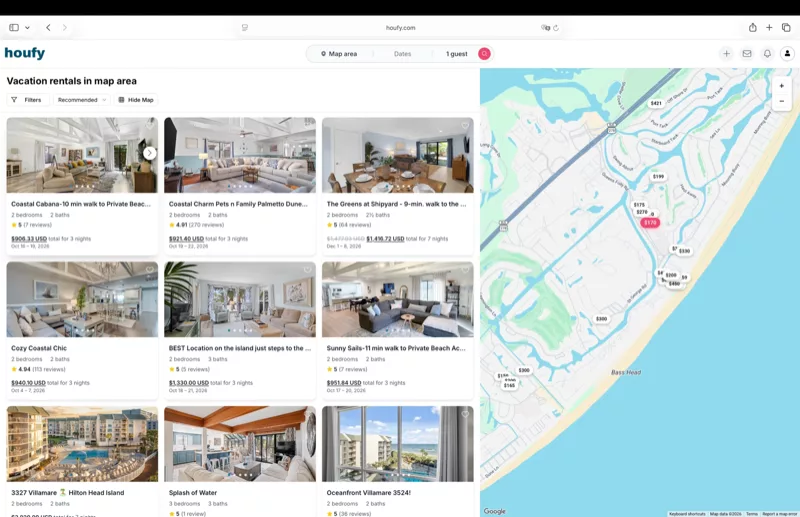Click the Hide Map toggle button
Screen dimensions: 800x517
pos(136,100)
